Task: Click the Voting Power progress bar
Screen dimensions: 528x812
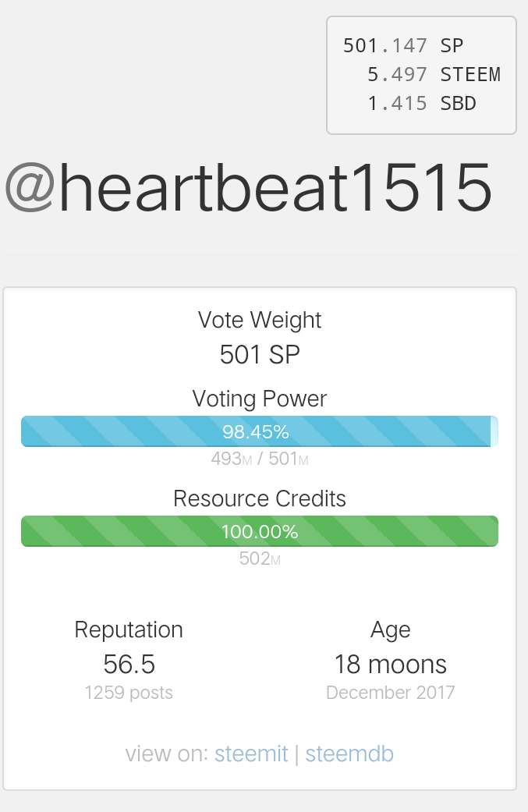Action: 259,431
